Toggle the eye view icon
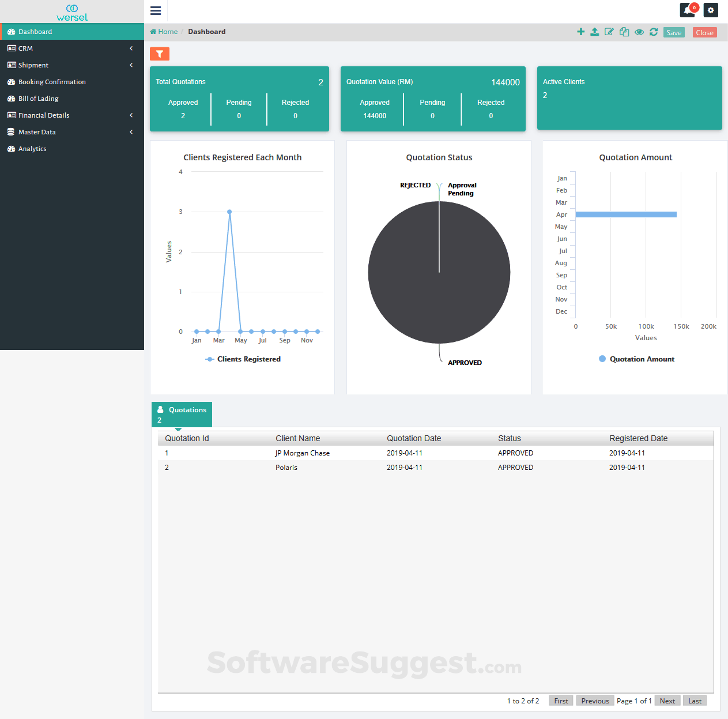Viewport: 728px width, 719px height. tap(639, 32)
